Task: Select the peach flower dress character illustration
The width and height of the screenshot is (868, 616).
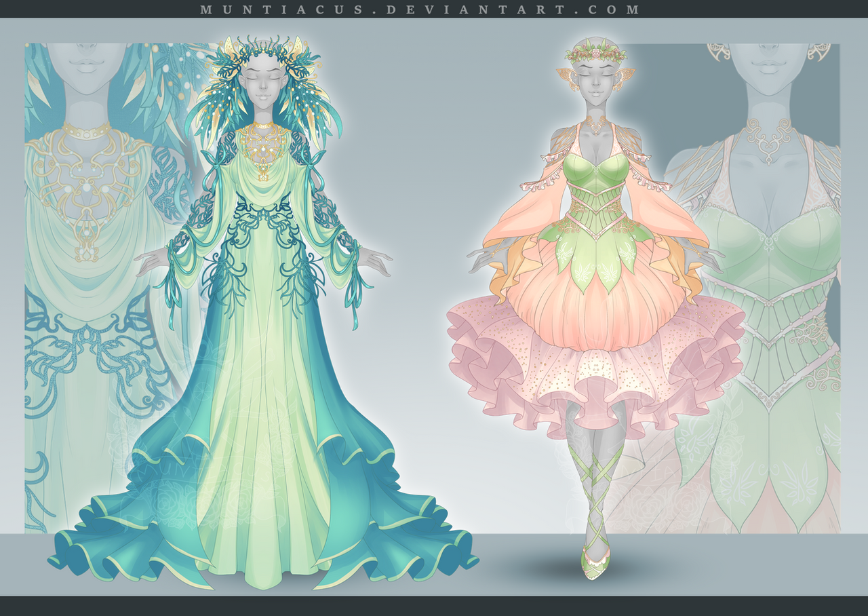Action: (595, 309)
